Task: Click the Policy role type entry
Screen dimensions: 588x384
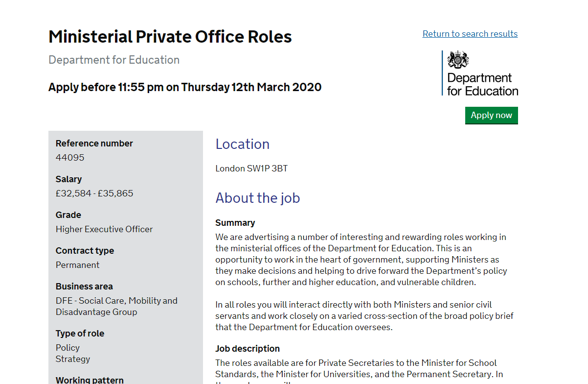Action: click(x=68, y=348)
